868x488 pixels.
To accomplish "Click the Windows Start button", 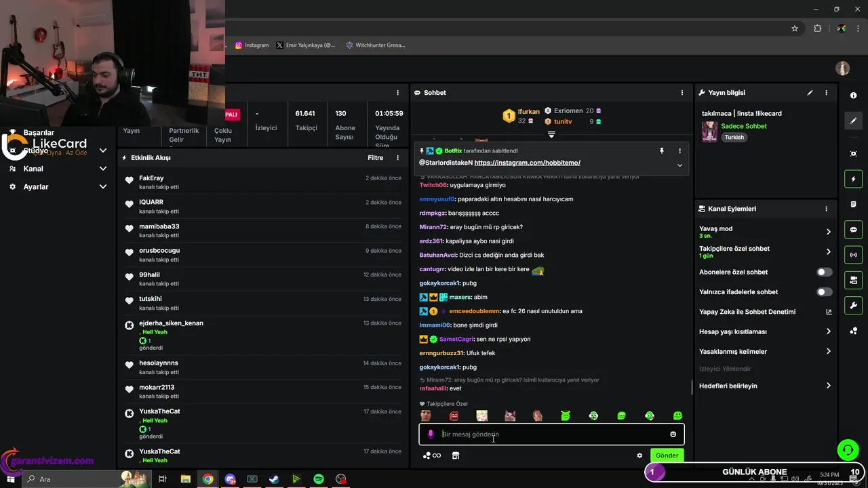I will tap(10, 479).
